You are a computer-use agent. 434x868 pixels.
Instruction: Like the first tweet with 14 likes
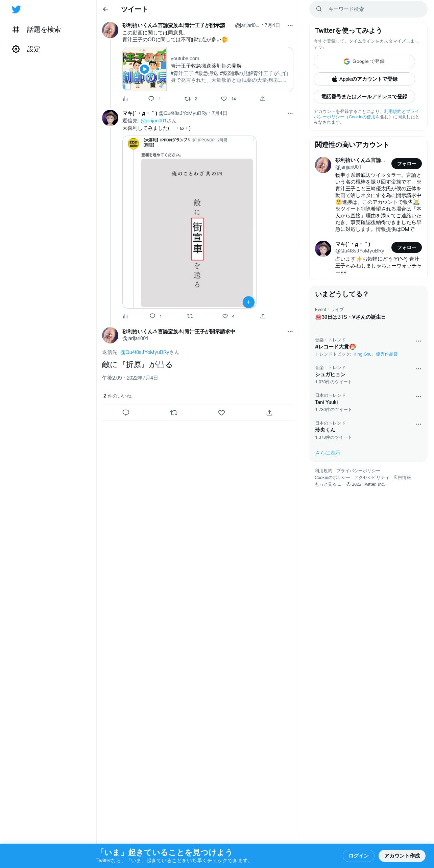(224, 99)
